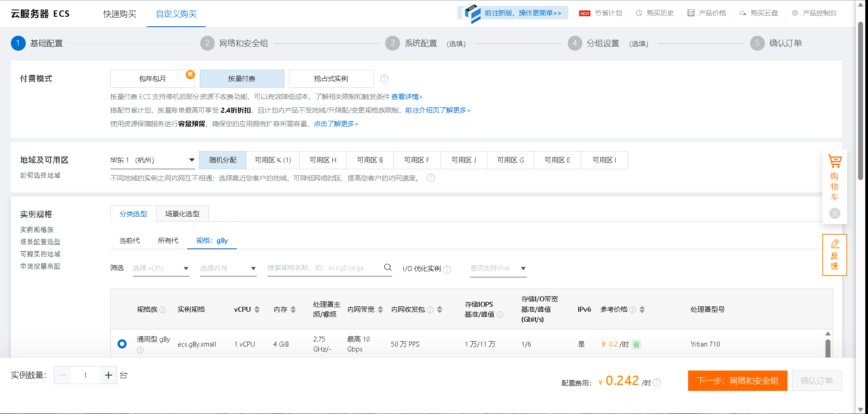
Task: Open 节省计划 with NEW badge
Action: 600,13
